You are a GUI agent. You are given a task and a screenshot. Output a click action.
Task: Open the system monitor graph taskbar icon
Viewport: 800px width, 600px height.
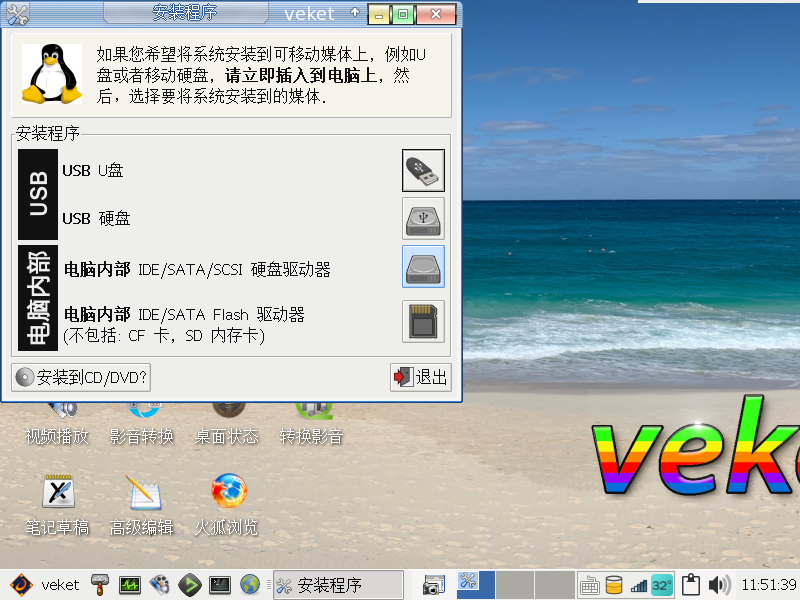click(130, 585)
